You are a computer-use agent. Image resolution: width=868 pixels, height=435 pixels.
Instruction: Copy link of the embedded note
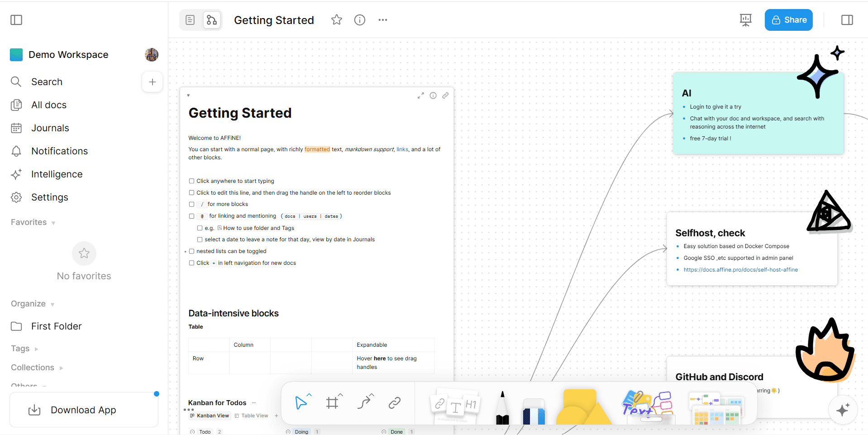[445, 96]
